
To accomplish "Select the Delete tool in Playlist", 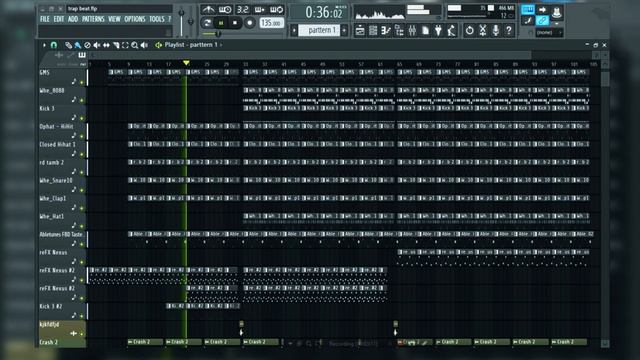I will (x=87, y=45).
